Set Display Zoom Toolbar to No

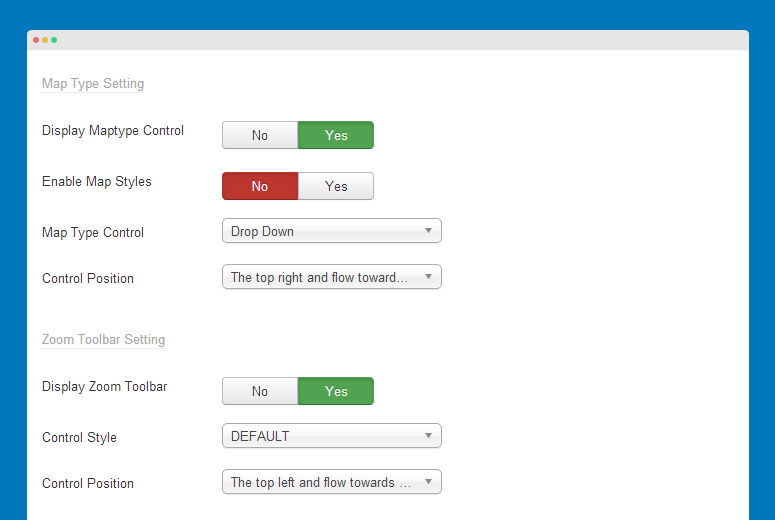(260, 391)
